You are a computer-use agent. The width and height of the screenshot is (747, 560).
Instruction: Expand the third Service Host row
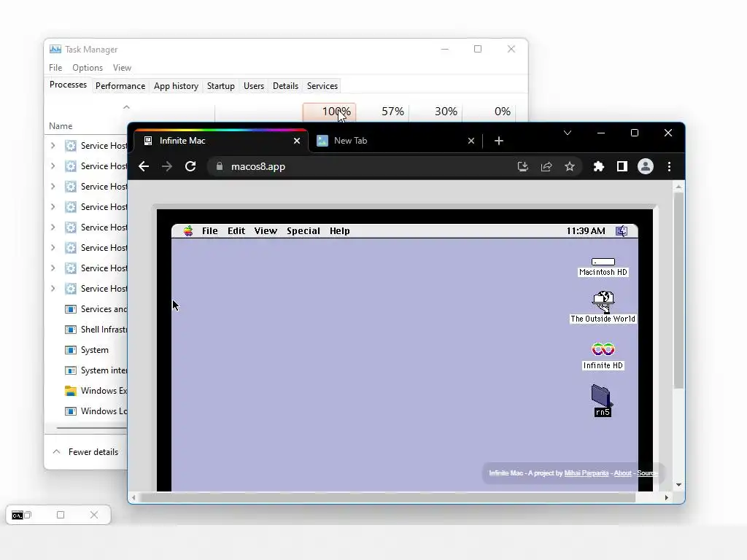coord(53,187)
